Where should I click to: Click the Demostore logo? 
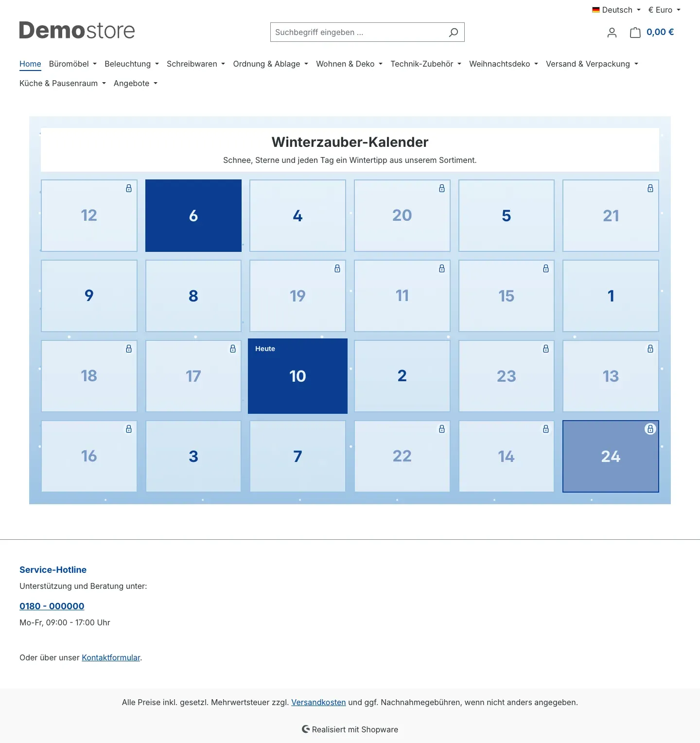point(77,30)
